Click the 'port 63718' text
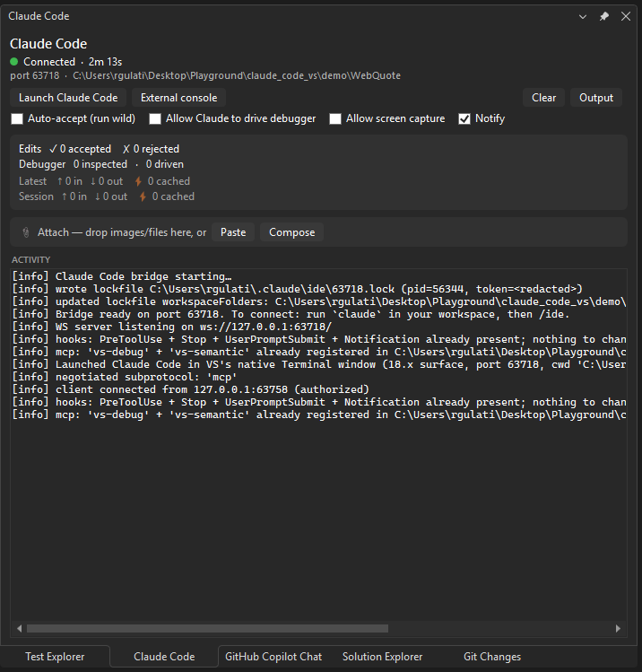642x672 pixels. tap(35, 76)
